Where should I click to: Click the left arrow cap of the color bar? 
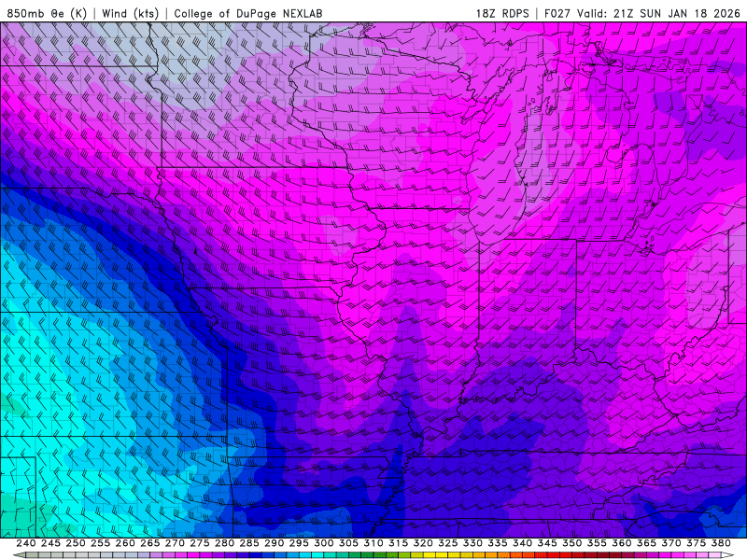click(x=19, y=555)
